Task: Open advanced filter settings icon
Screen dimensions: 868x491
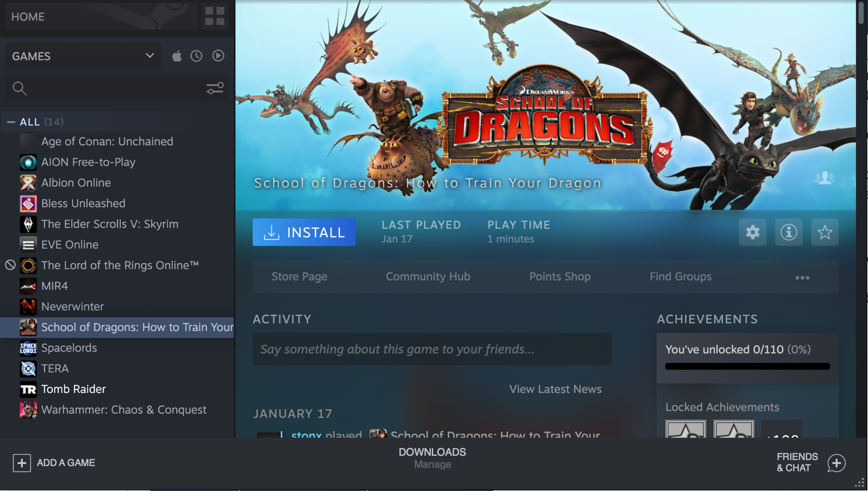Action: (215, 88)
